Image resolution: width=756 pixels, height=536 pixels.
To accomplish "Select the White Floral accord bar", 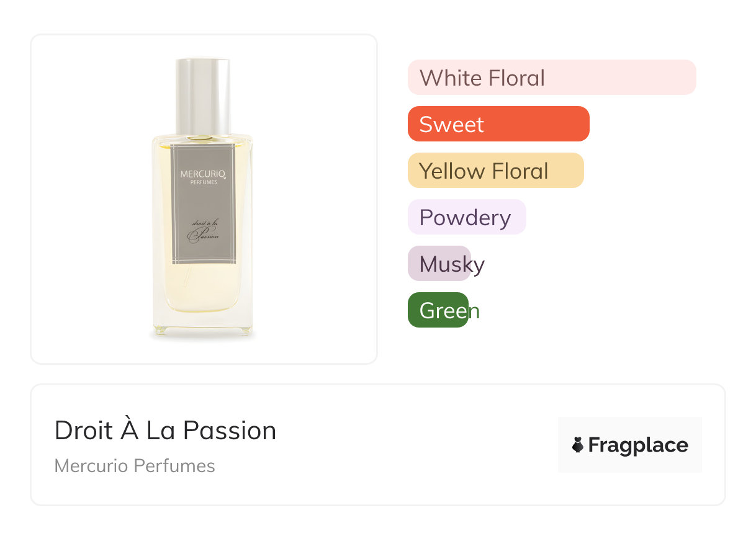I will click(551, 78).
